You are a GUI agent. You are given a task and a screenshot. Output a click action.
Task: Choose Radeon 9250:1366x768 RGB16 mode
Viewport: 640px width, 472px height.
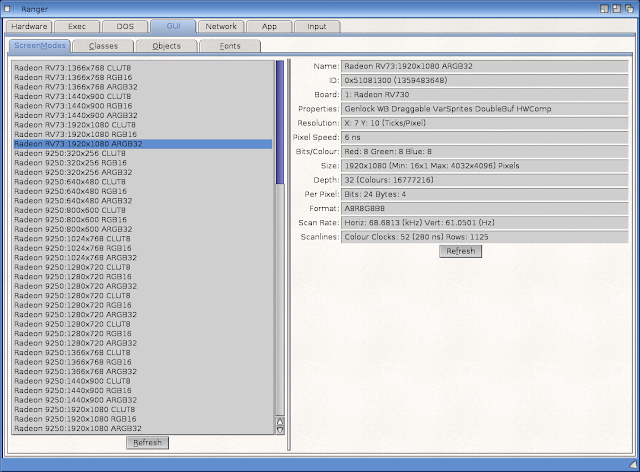143,362
